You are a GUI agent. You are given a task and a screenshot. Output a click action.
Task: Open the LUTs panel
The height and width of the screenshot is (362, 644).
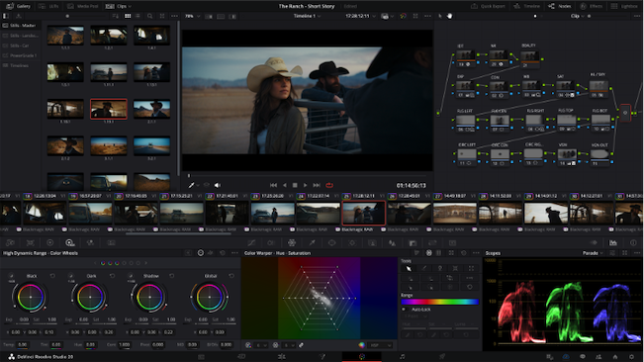coord(48,6)
